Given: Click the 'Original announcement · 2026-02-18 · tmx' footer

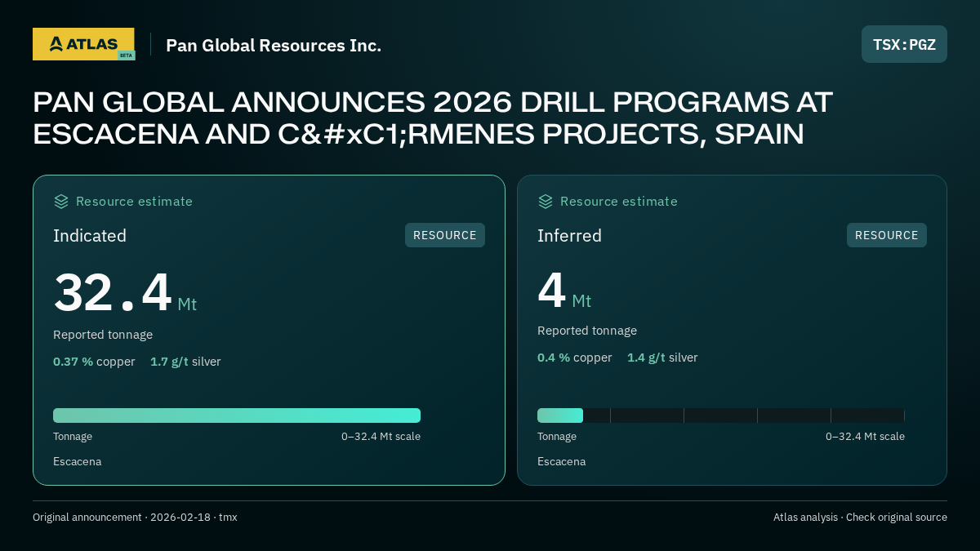Looking at the screenshot, I should 135,518.
